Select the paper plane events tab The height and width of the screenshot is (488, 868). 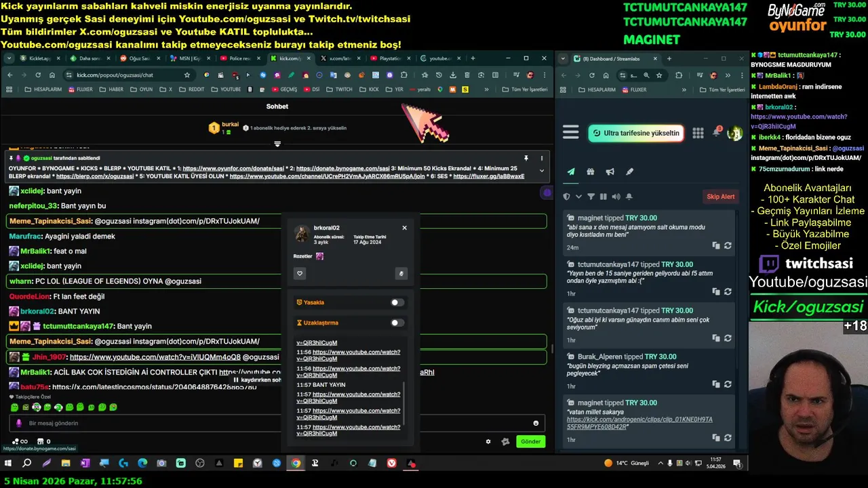tap(571, 172)
